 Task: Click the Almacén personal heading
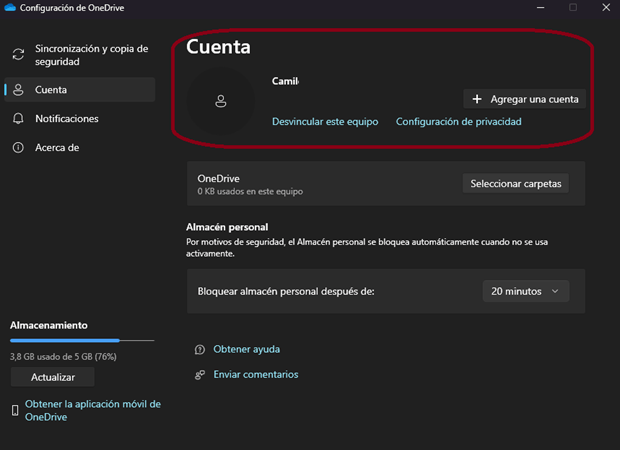[227, 227]
